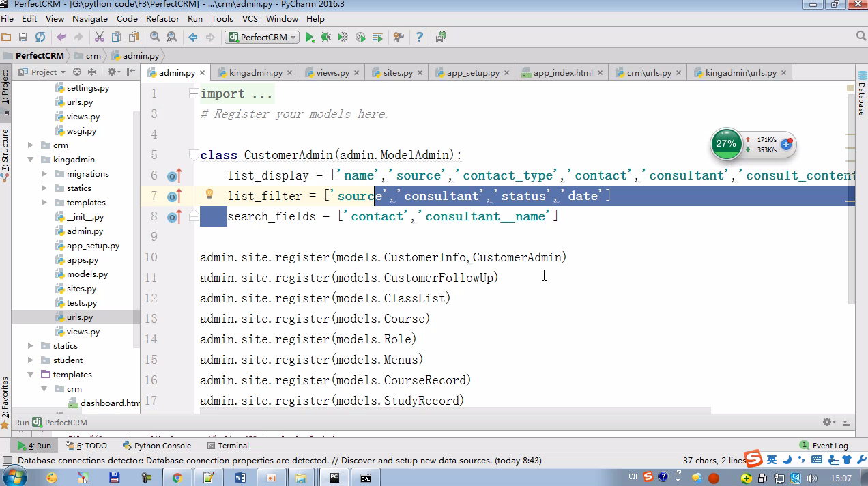This screenshot has width=868, height=486.
Task: Fold the CustomerAdmin class block
Action: (194, 155)
